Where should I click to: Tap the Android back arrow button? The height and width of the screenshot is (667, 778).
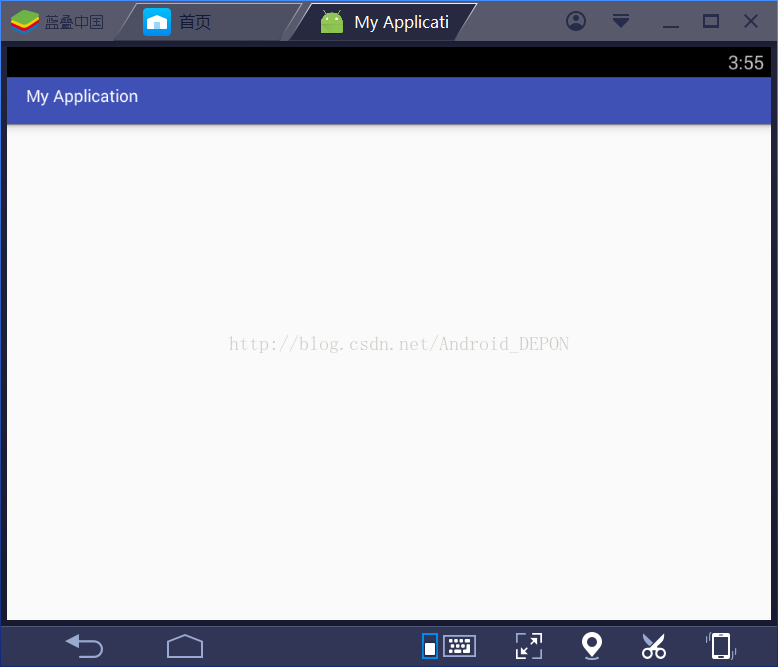coord(84,646)
